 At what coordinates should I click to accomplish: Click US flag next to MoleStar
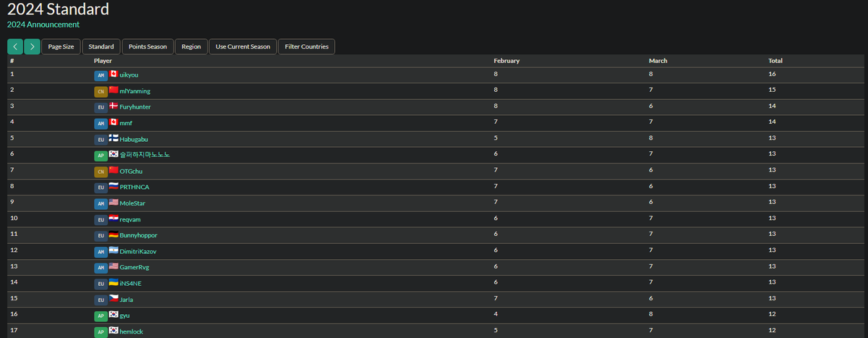114,203
